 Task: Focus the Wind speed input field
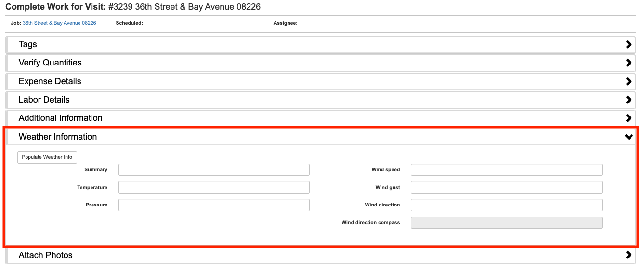[x=506, y=169]
